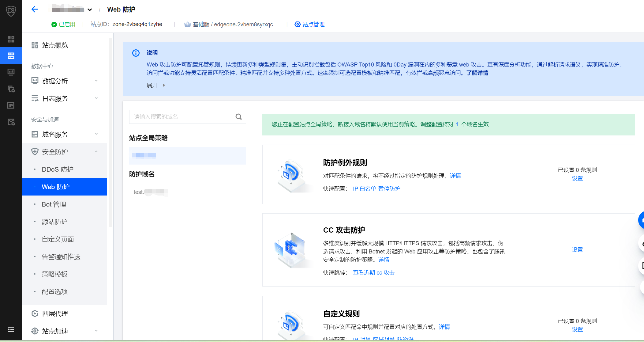Image resolution: width=644 pixels, height=342 pixels.
Task: Click the sidebar vertical scrollbar
Action: 110,132
